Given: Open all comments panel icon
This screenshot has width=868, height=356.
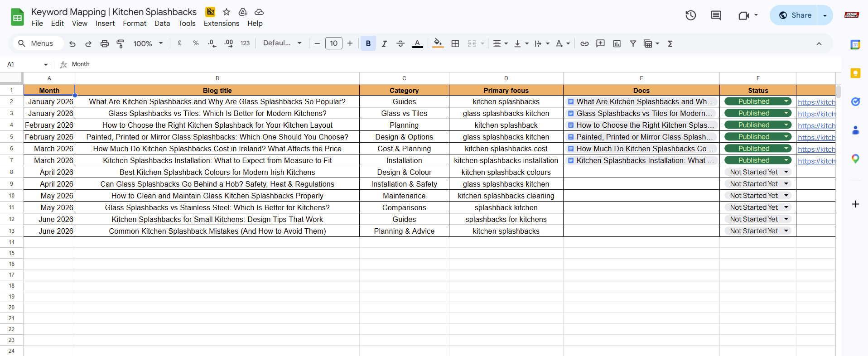Looking at the screenshot, I should click(x=716, y=15).
